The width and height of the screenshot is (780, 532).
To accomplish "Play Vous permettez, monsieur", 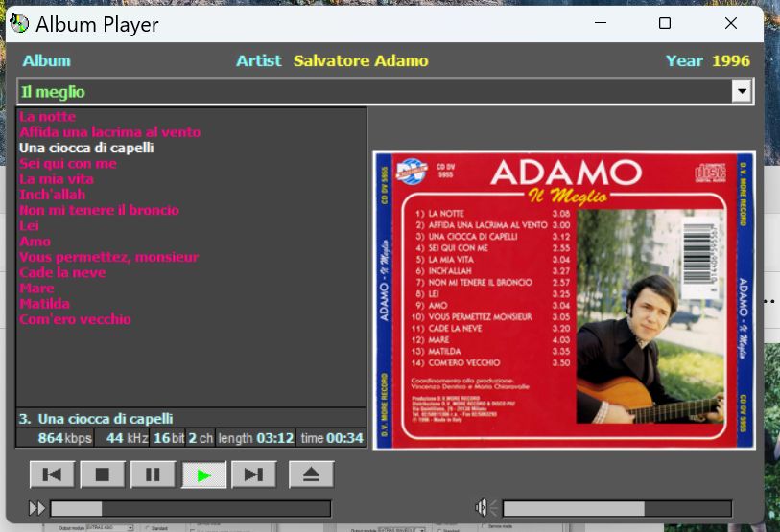I will pyautogui.click(x=108, y=257).
